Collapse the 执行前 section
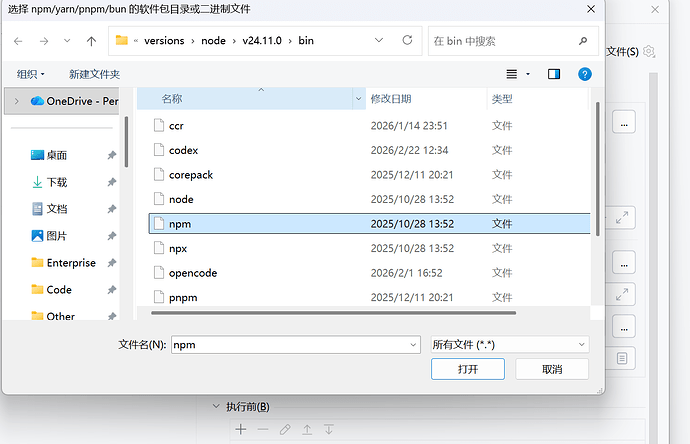Viewport: 690px width, 444px height. coord(215,407)
